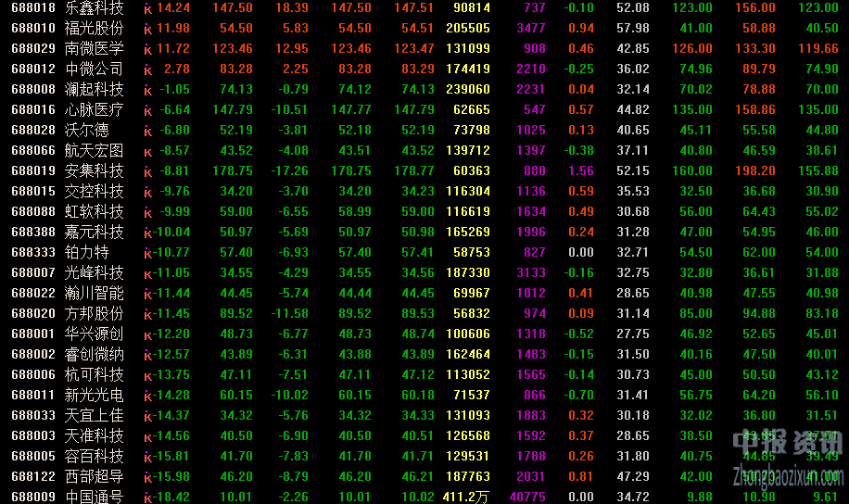
Task: Click high price value 198.20
Action: [x=755, y=171]
